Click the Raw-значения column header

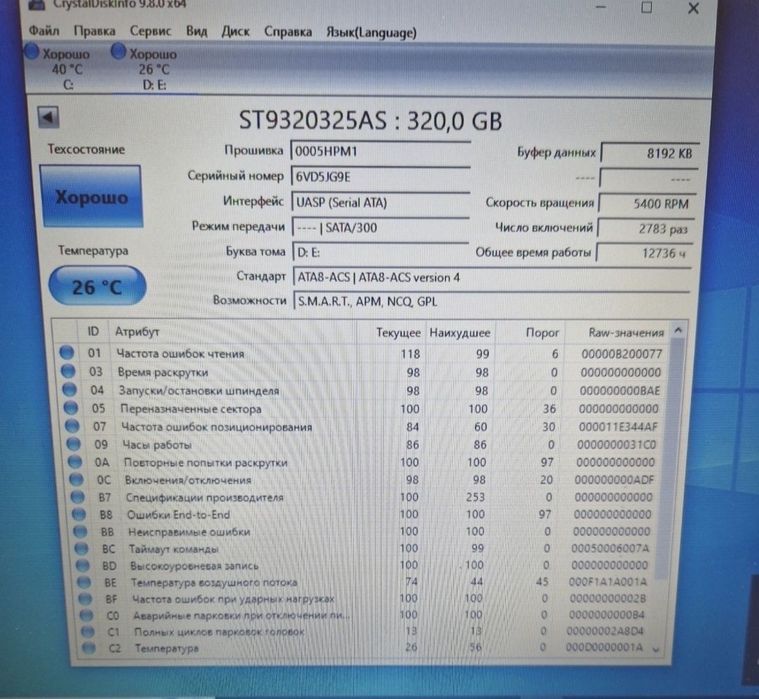tap(618, 333)
